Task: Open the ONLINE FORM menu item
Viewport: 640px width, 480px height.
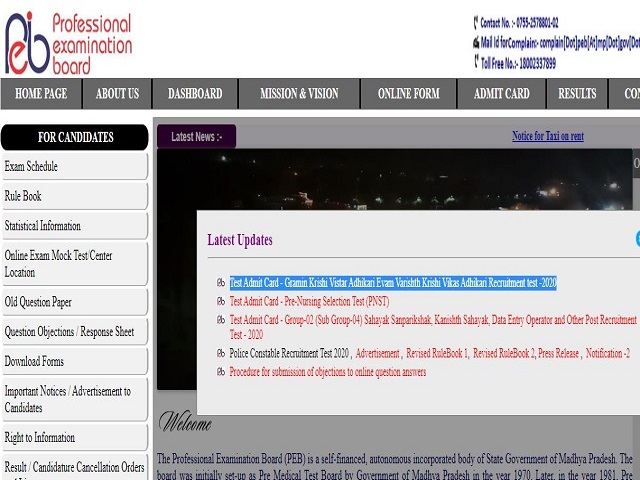Action: (409, 93)
